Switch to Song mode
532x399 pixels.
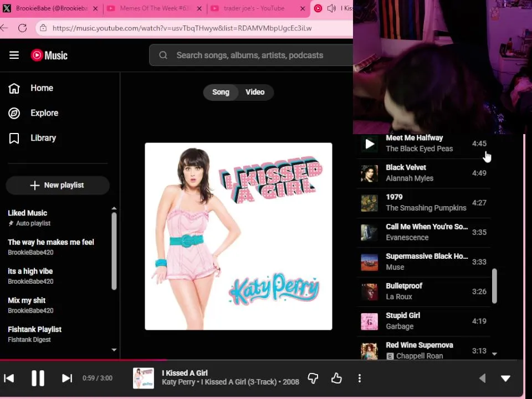(221, 93)
